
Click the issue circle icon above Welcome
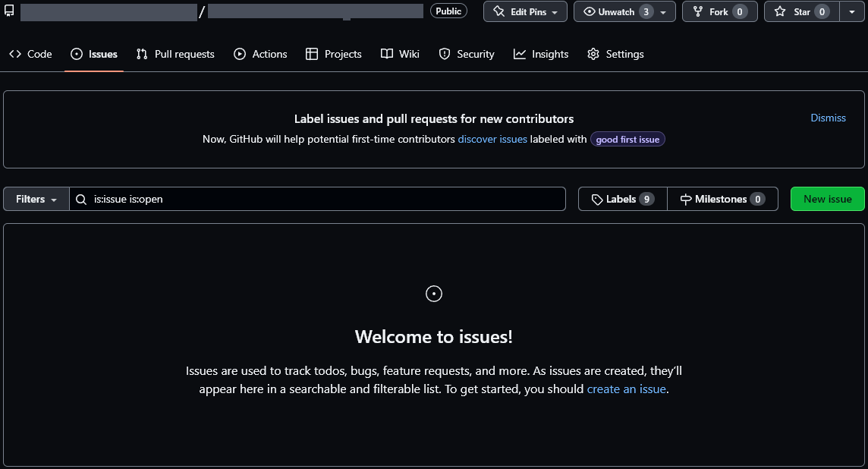[x=434, y=294]
